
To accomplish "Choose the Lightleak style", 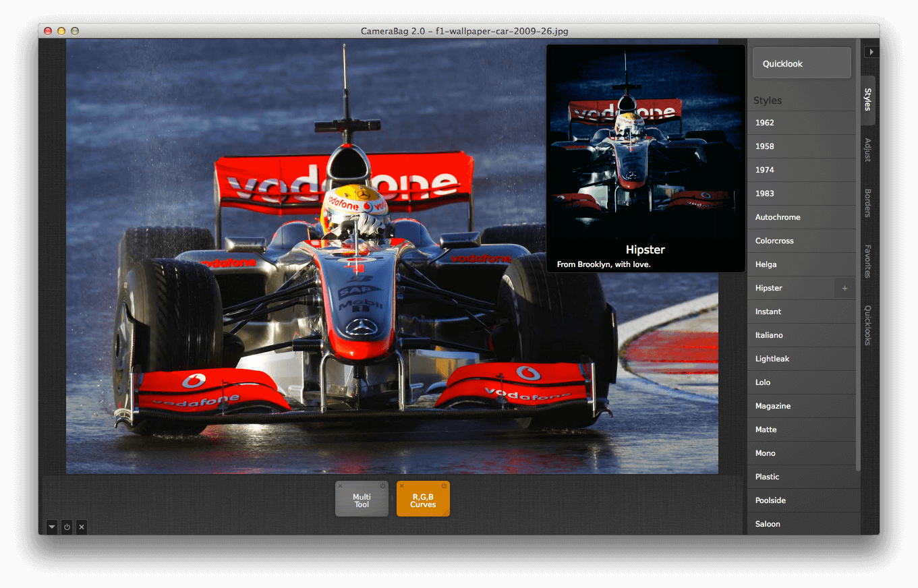I will 801,359.
